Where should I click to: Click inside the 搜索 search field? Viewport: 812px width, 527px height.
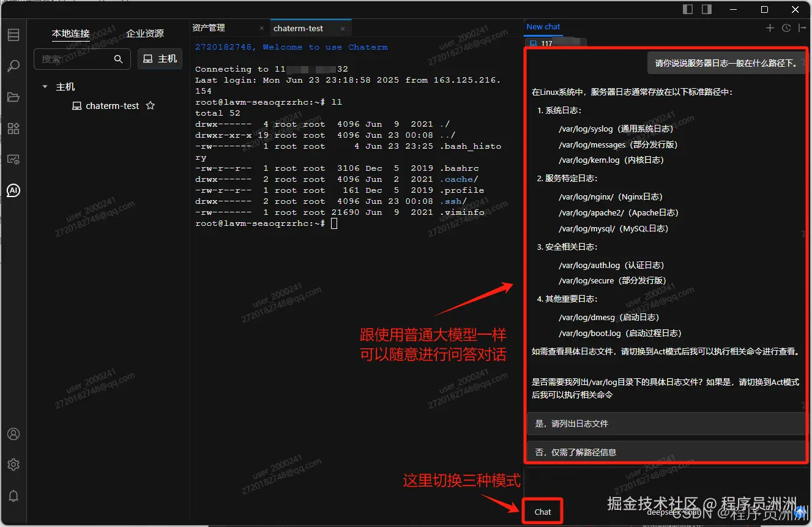(x=73, y=59)
